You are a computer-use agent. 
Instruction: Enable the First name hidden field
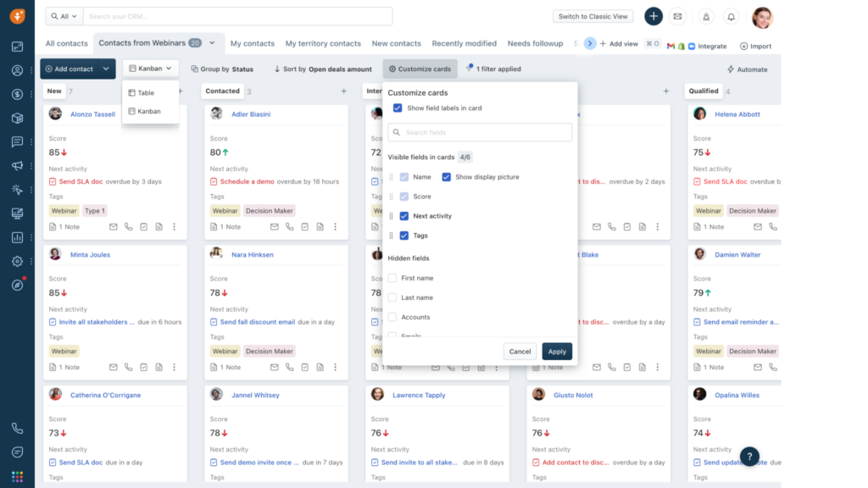[392, 278]
